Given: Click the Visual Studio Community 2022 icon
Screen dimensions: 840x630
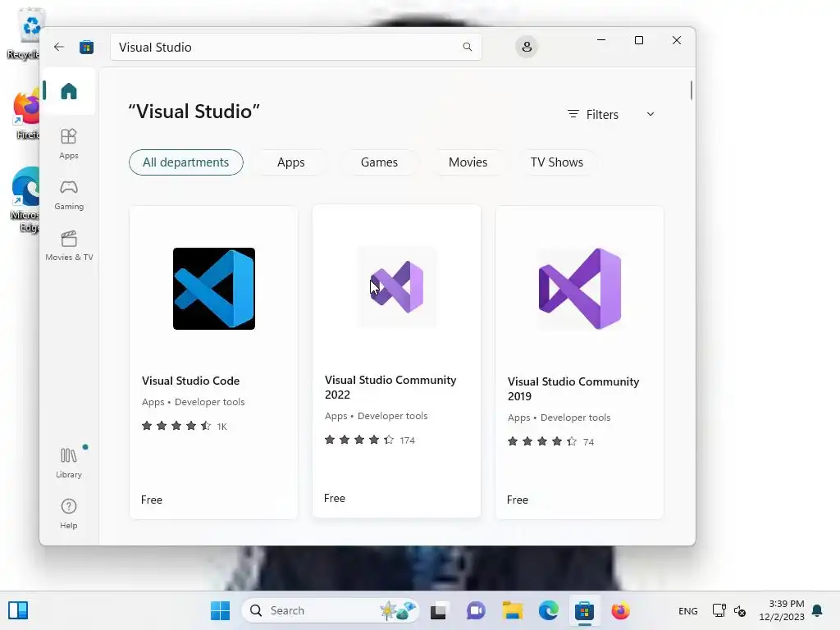Looking at the screenshot, I should 397,287.
